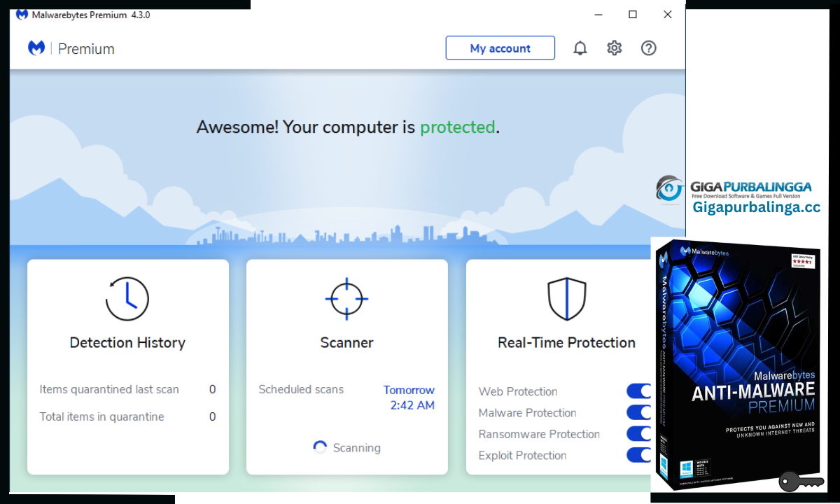Click the Malware Protection label
Screen dimensions: 840x504
pyautogui.click(x=527, y=412)
